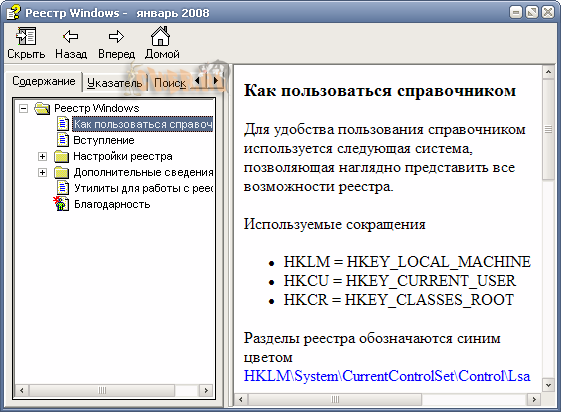Collapse the Реестр Windows tree root

point(24,108)
